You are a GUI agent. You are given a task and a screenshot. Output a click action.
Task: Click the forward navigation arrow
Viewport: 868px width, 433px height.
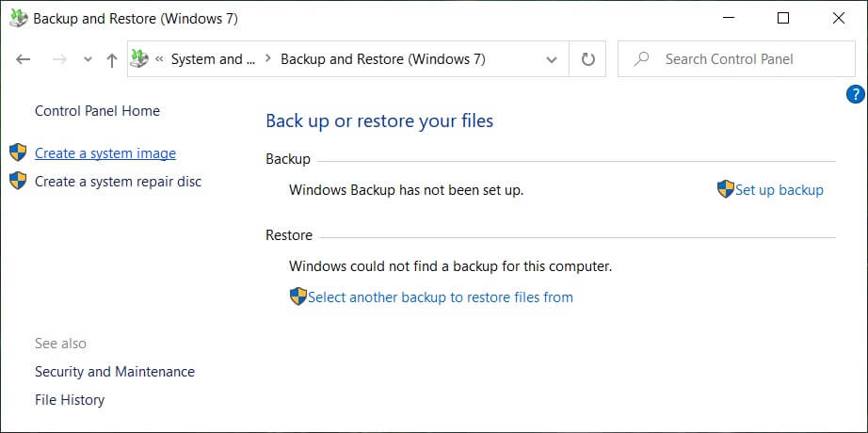pyautogui.click(x=59, y=59)
